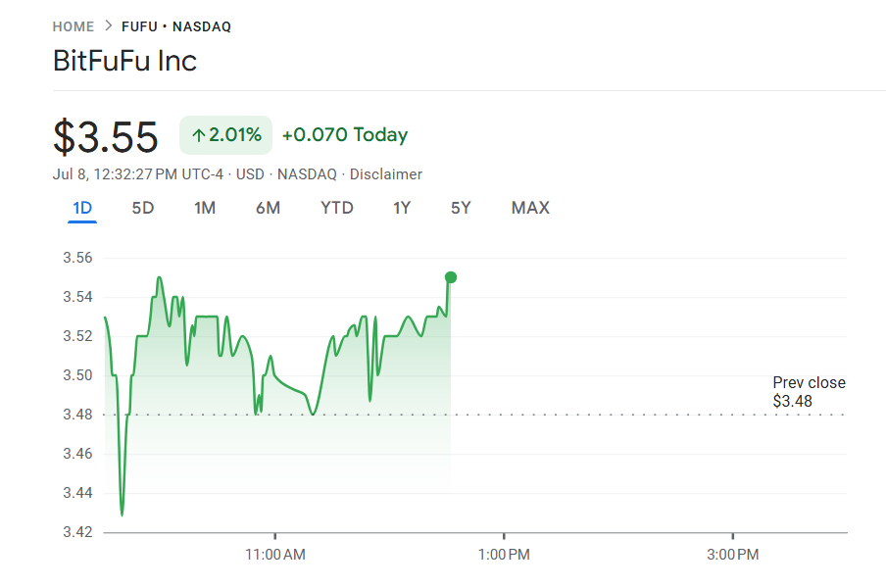Click the FUFU • NASDAQ breadcrumb
Image resolution: width=886 pixels, height=588 pixels.
[176, 26]
